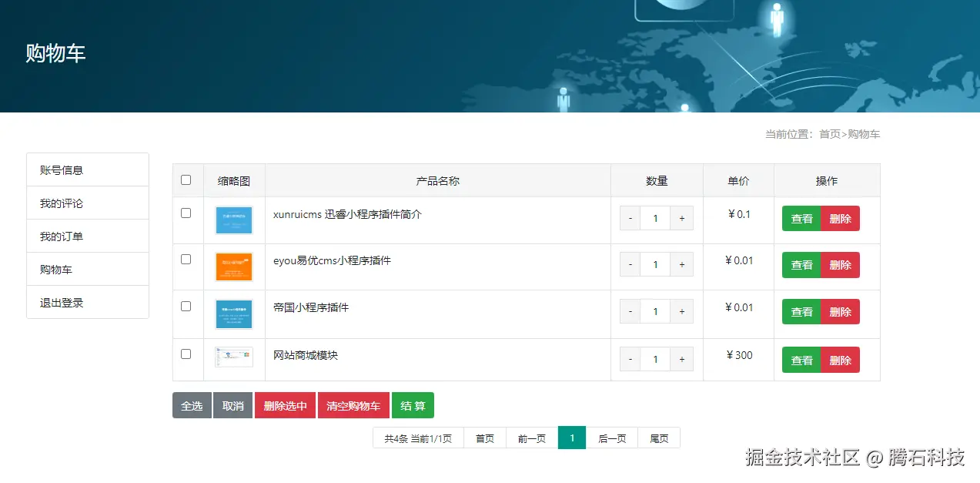This screenshot has width=980, height=483.
Task: Click 删除 for 帝国小程序插件
Action: [841, 312]
